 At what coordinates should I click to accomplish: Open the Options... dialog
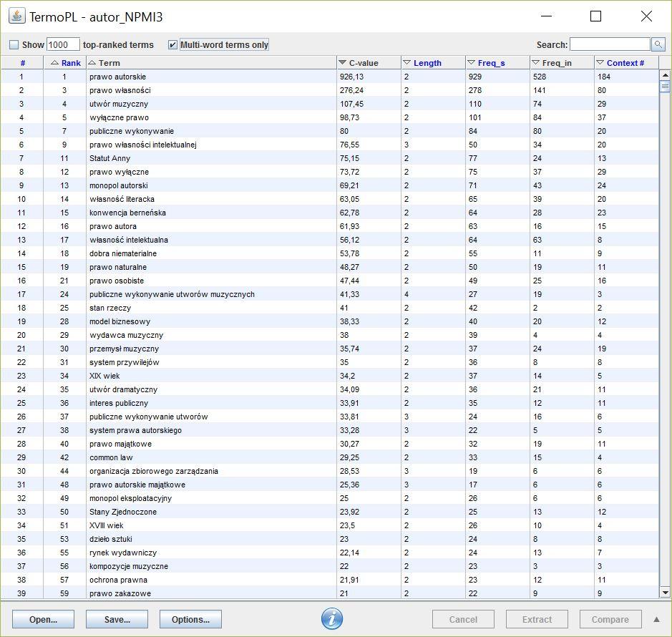[x=190, y=619]
